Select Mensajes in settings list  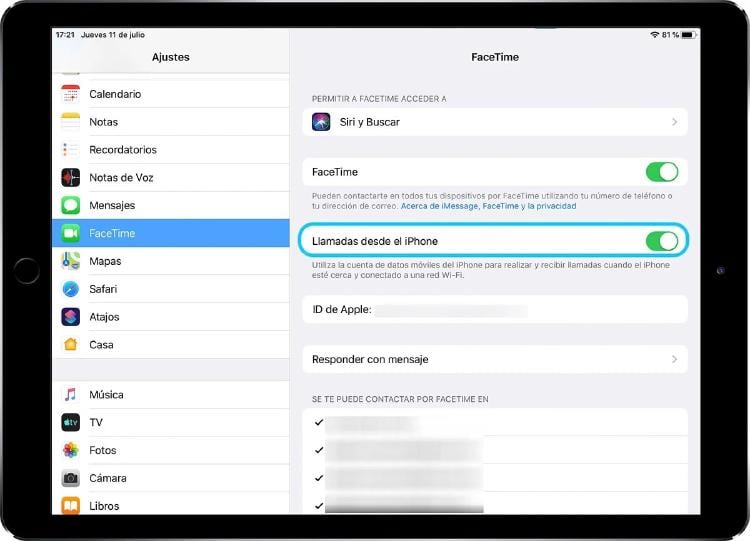[x=171, y=205]
